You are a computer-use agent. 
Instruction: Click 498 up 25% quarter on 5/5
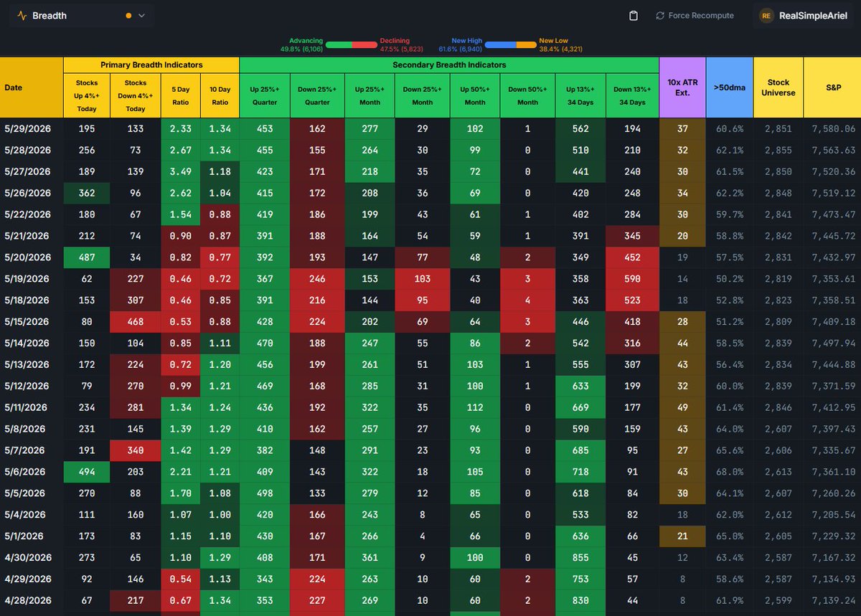pyautogui.click(x=265, y=493)
